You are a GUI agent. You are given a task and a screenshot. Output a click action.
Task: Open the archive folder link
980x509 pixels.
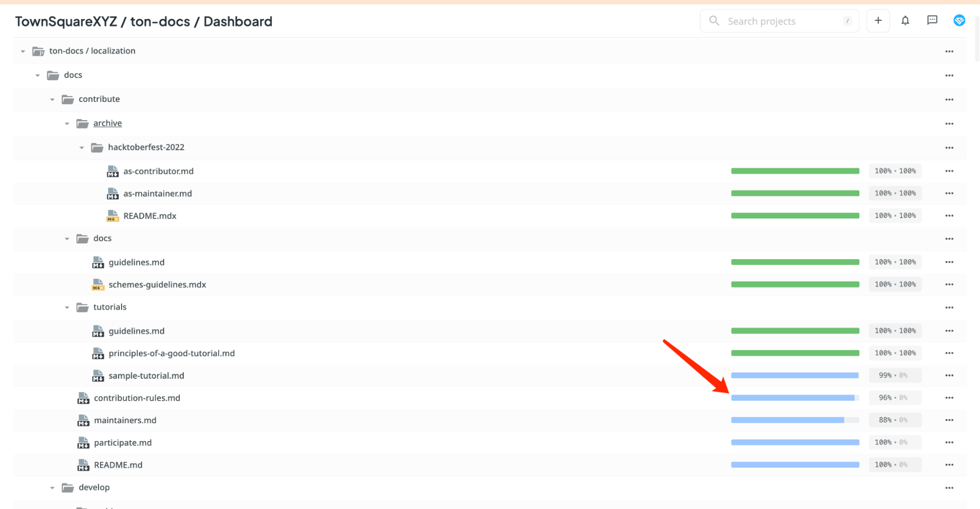point(107,123)
